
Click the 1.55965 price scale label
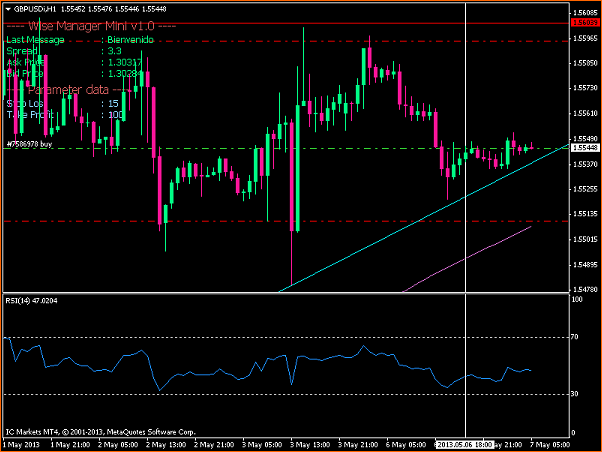point(585,38)
